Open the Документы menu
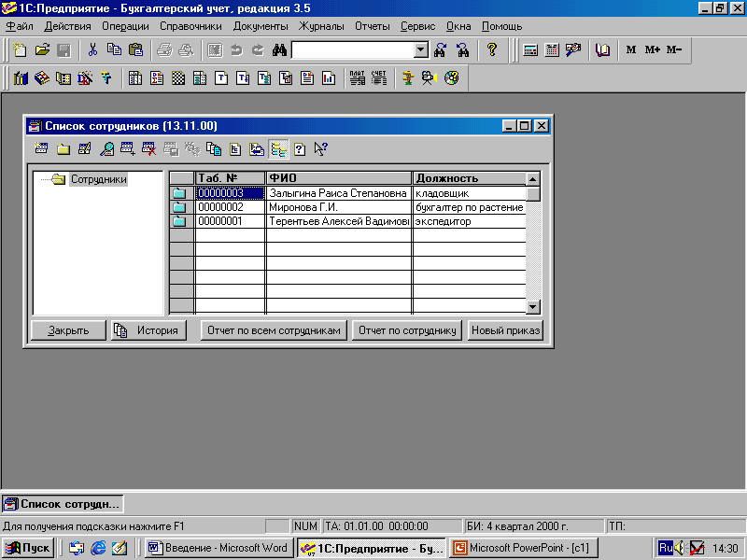The height and width of the screenshot is (560, 747). point(261,26)
